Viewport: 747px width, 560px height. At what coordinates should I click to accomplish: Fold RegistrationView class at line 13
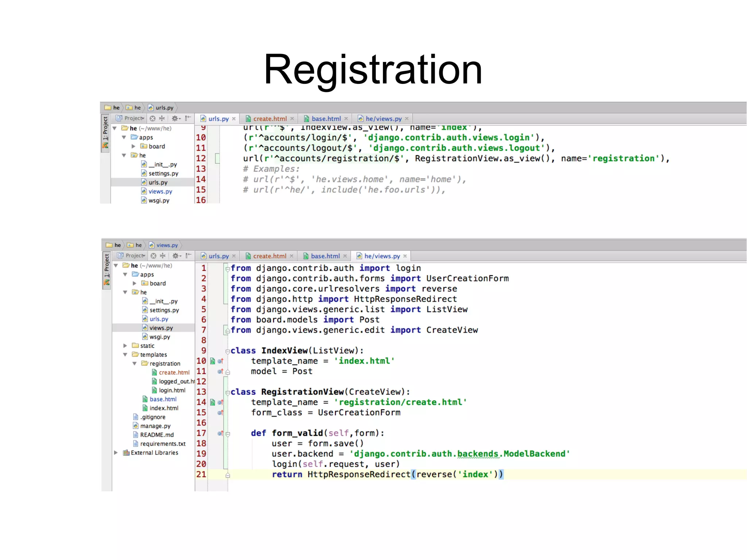pos(228,393)
